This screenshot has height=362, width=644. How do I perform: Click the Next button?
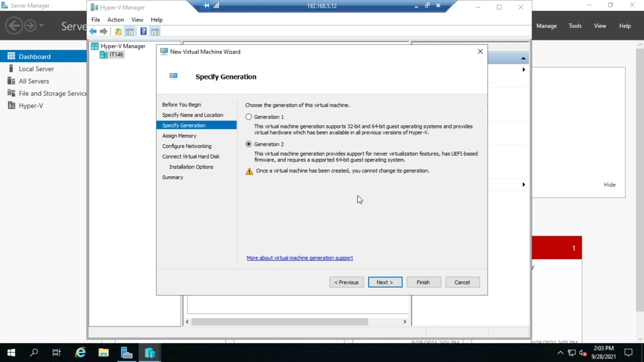pyautogui.click(x=385, y=282)
